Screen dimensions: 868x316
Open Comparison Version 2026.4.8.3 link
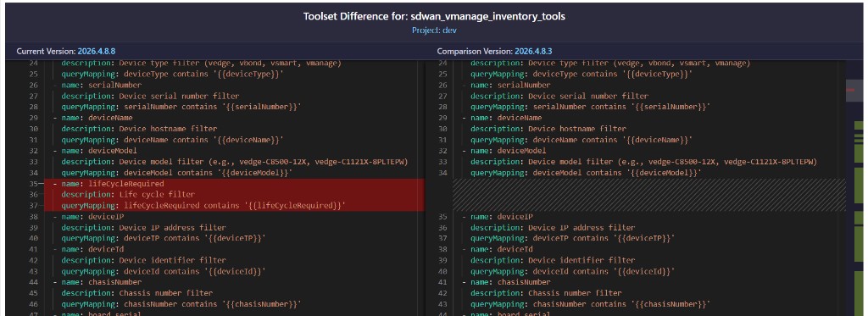click(534, 51)
